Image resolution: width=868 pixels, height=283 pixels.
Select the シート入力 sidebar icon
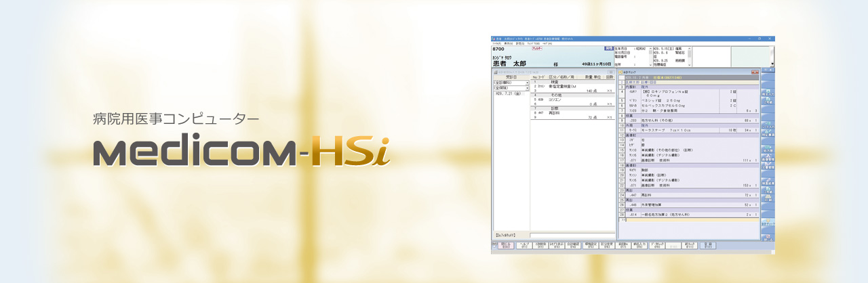[x=766, y=125]
